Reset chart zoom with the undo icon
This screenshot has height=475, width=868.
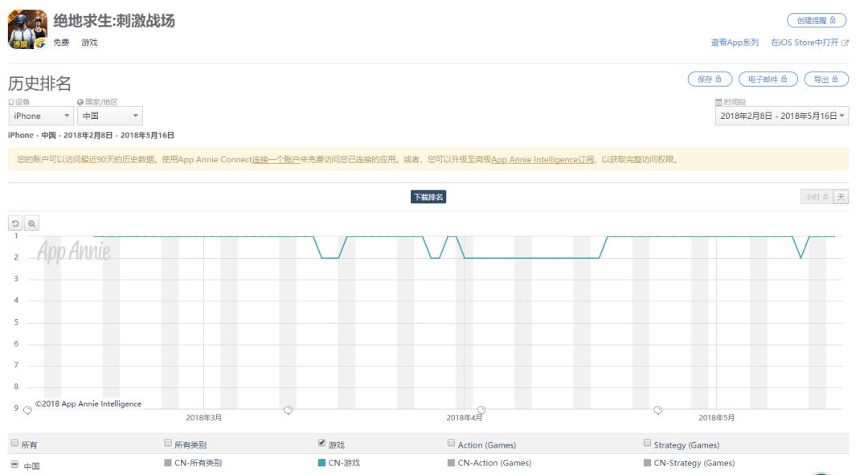(x=15, y=223)
